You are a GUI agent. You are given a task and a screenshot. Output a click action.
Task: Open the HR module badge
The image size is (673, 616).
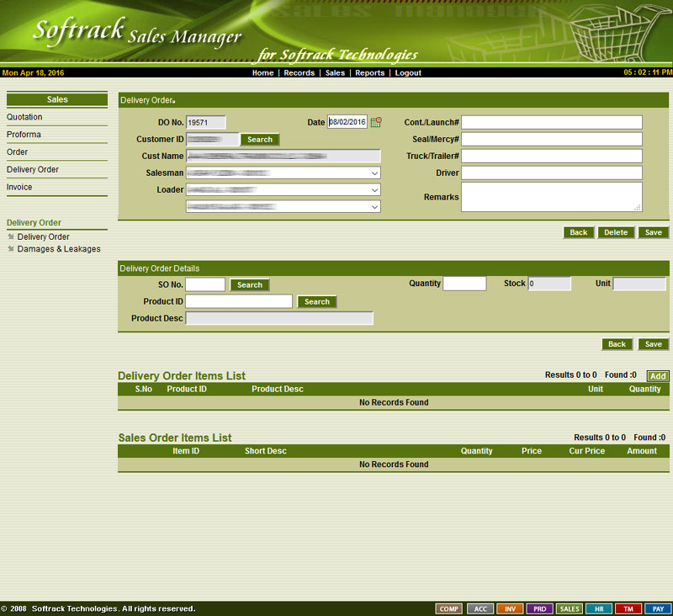coord(598,608)
